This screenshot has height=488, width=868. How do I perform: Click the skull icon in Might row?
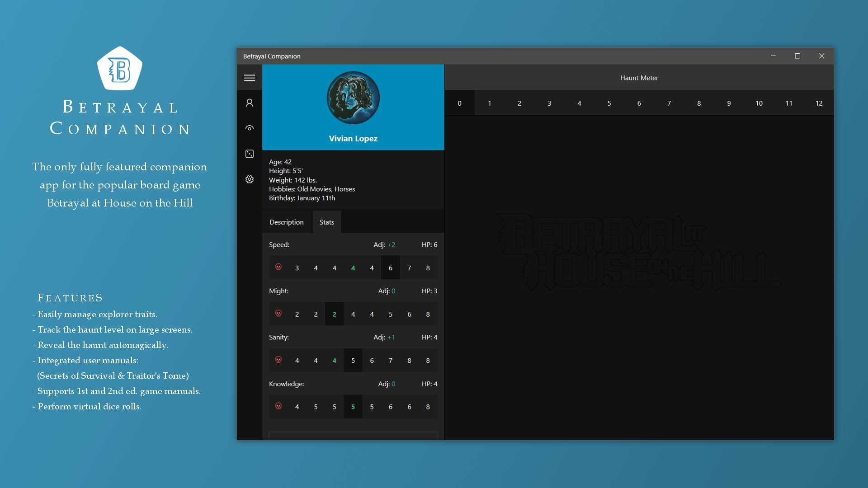278,314
